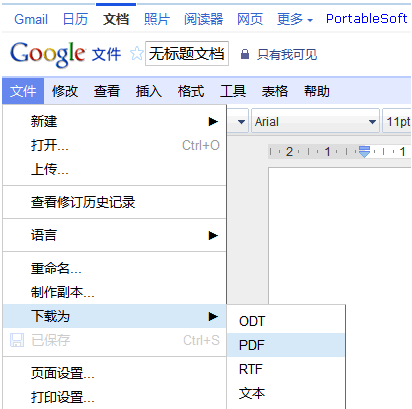Open the 插入 menu
Viewport: 412px width, 409px height.
[149, 91]
